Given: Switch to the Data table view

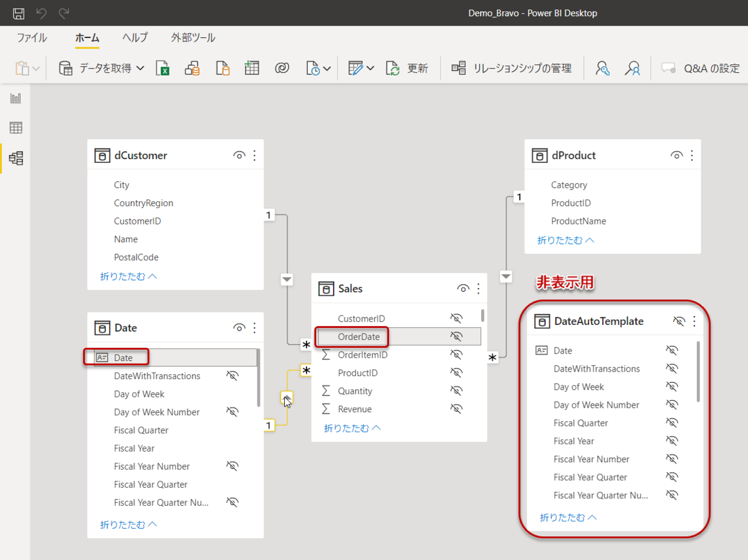Looking at the screenshot, I should (16, 128).
